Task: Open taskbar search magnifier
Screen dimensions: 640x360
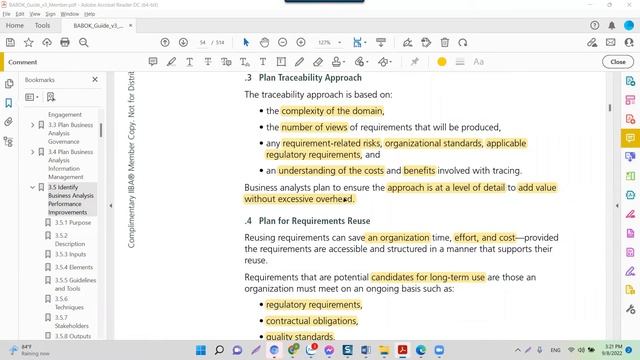Action: point(219,350)
